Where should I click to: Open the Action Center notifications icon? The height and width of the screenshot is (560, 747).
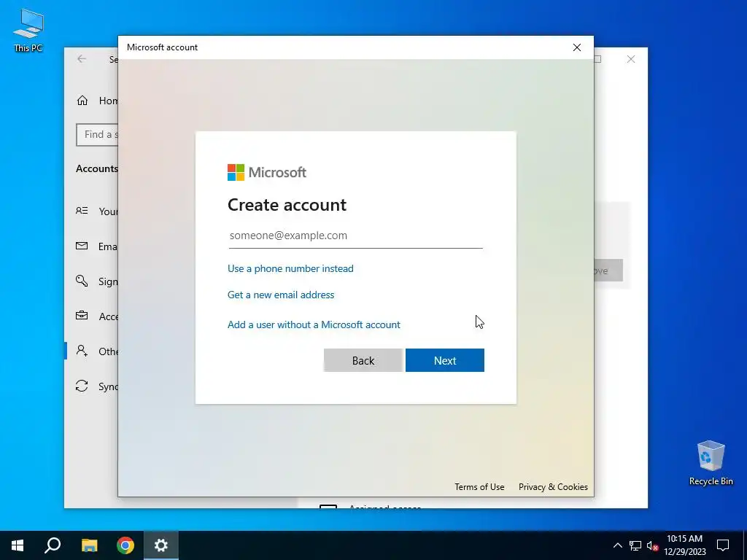(x=723, y=545)
